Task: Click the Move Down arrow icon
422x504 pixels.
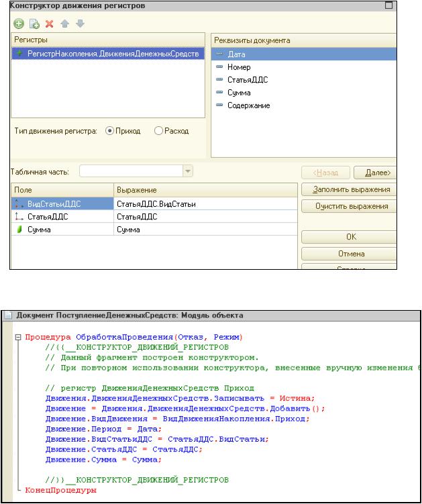Action: pyautogui.click(x=80, y=23)
